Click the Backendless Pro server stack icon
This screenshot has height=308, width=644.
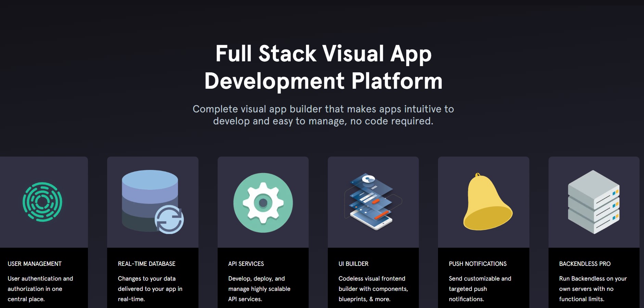(x=594, y=202)
